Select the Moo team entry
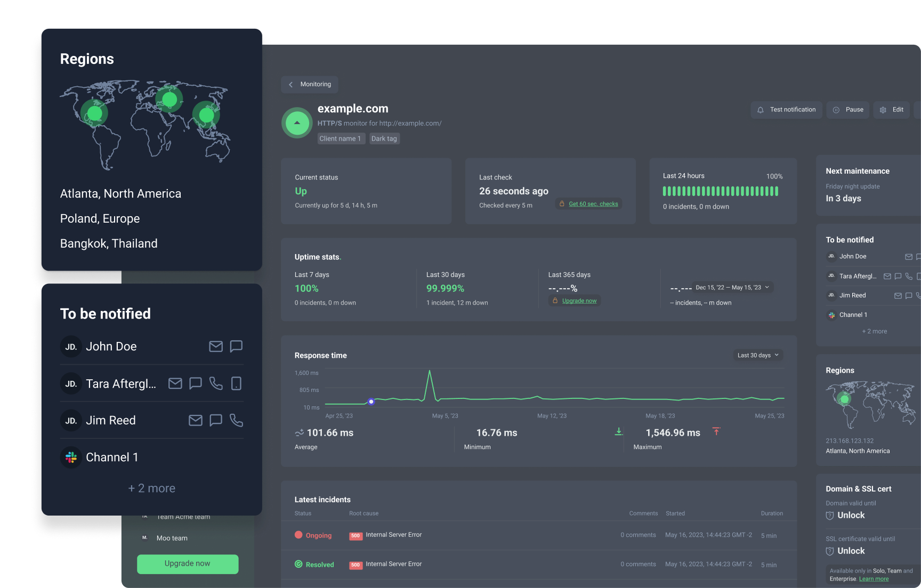This screenshot has width=921, height=588. 172,538
